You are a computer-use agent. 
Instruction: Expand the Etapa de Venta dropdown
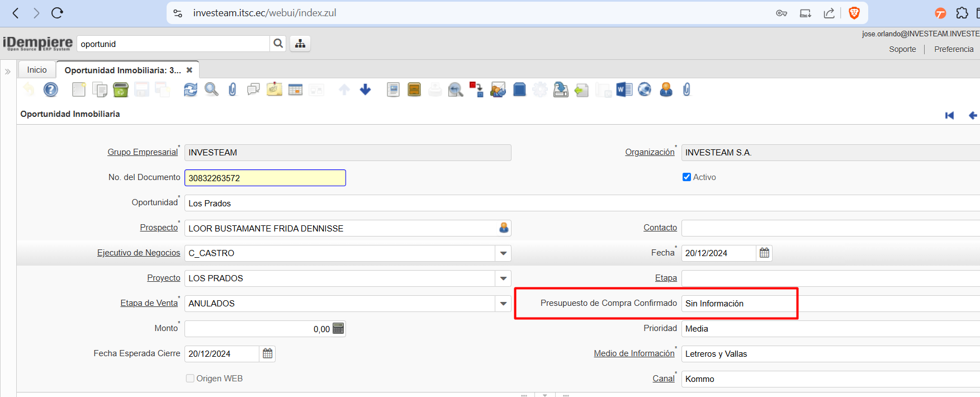point(503,304)
